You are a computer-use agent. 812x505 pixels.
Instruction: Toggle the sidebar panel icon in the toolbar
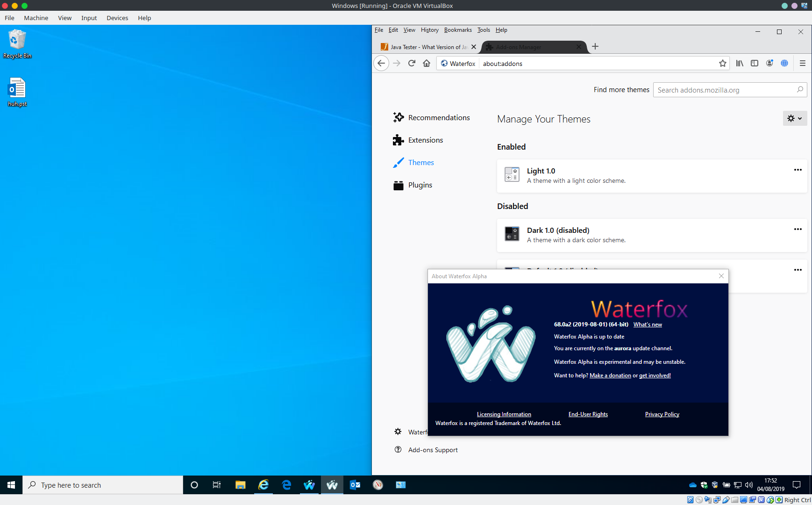pyautogui.click(x=755, y=63)
